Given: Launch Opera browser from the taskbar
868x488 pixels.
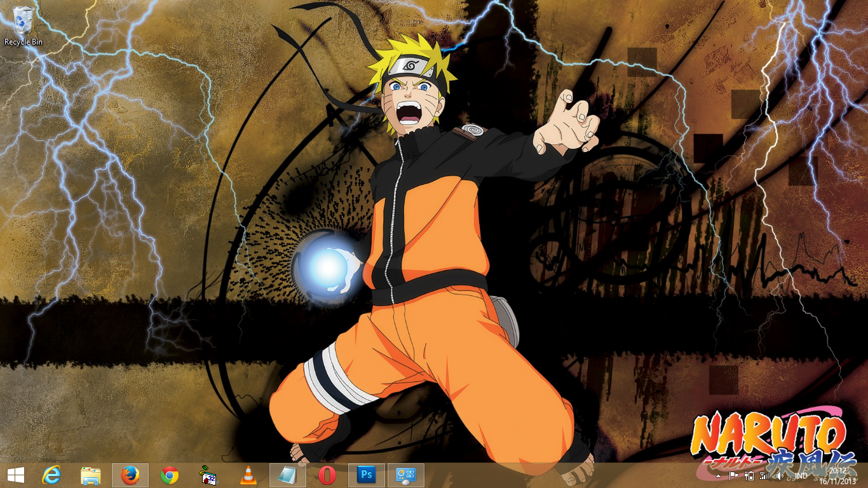Looking at the screenshot, I should [x=327, y=475].
